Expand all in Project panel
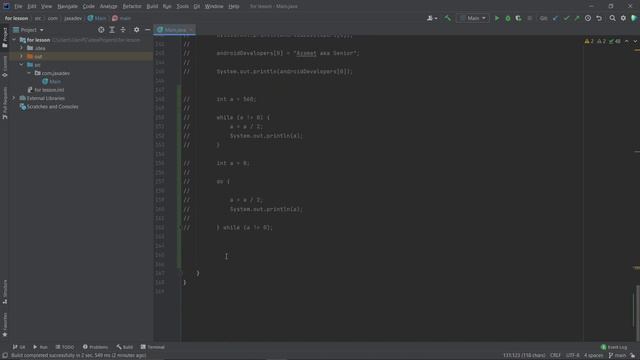The image size is (640, 360). click(x=112, y=30)
